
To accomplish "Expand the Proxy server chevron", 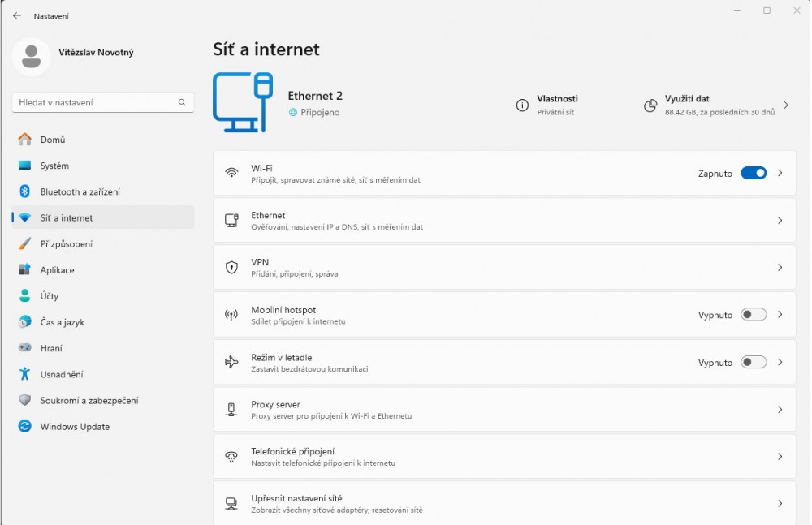I will tap(780, 410).
